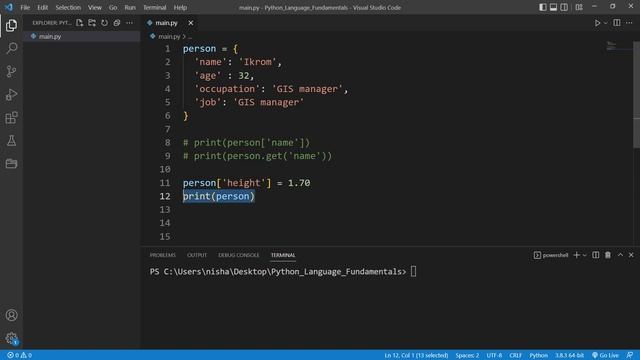Click line 11 person['height'] code
Screen dimensions: 640x360
(246, 183)
